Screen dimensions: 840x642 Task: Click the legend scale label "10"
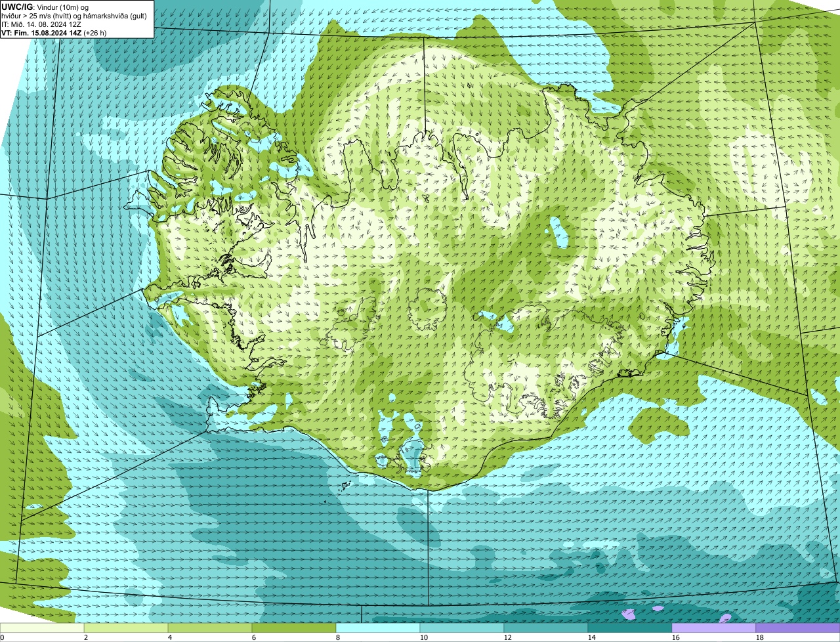click(423, 637)
